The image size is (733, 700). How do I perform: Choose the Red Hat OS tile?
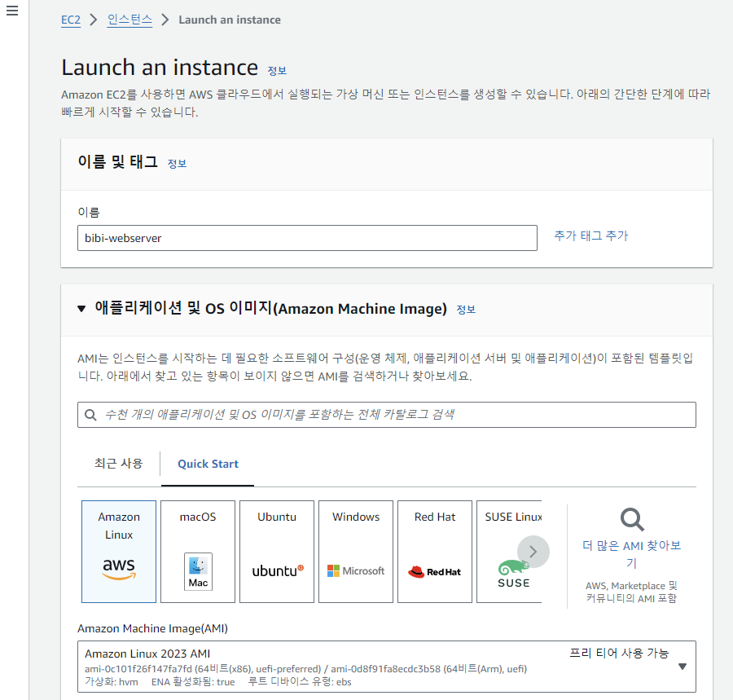(435, 552)
